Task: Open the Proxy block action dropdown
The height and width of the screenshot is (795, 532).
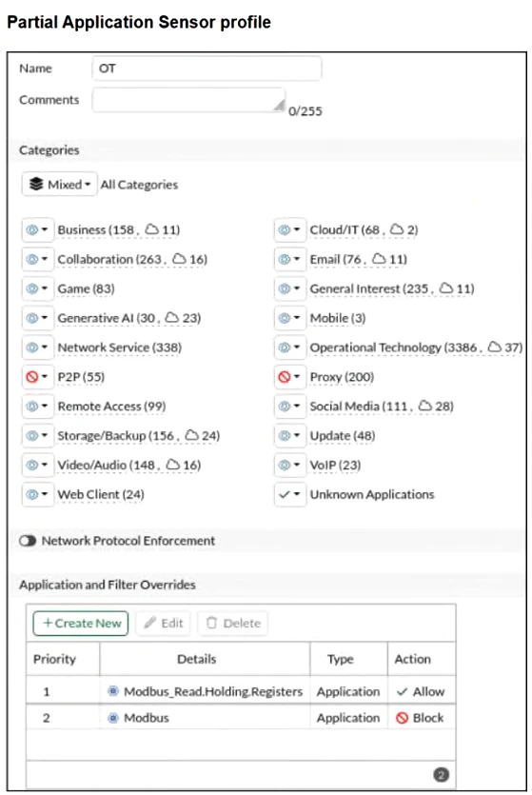Action: pyautogui.click(x=290, y=377)
